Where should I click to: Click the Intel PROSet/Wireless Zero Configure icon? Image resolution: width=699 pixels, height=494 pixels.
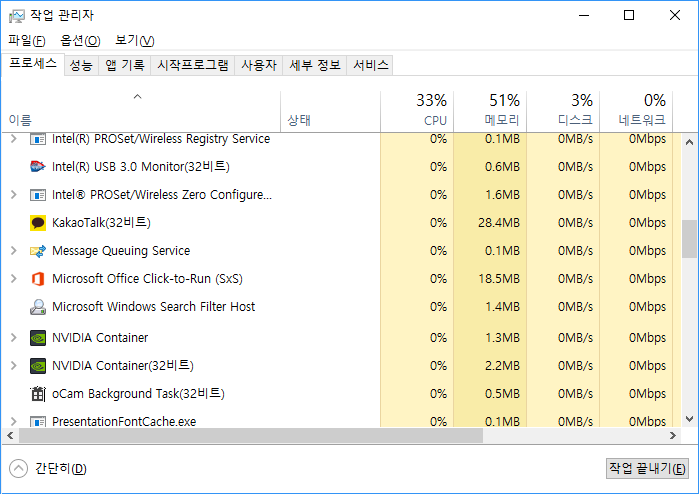[37, 195]
